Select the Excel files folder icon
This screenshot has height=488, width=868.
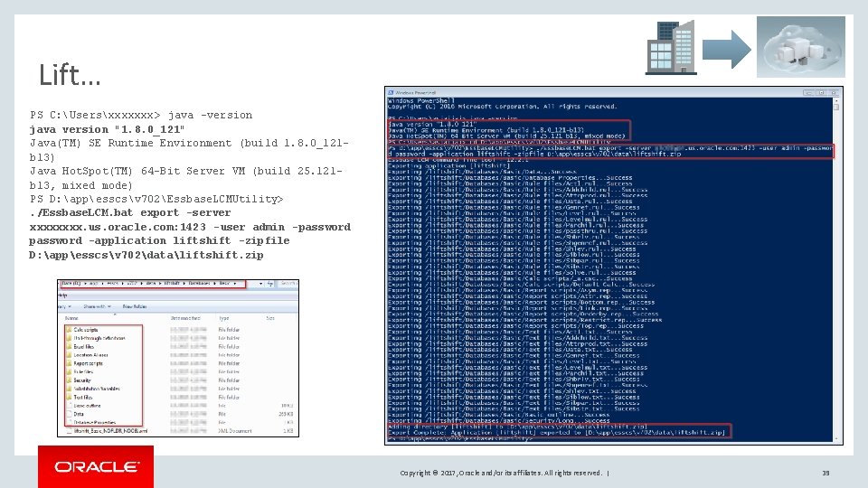70,346
